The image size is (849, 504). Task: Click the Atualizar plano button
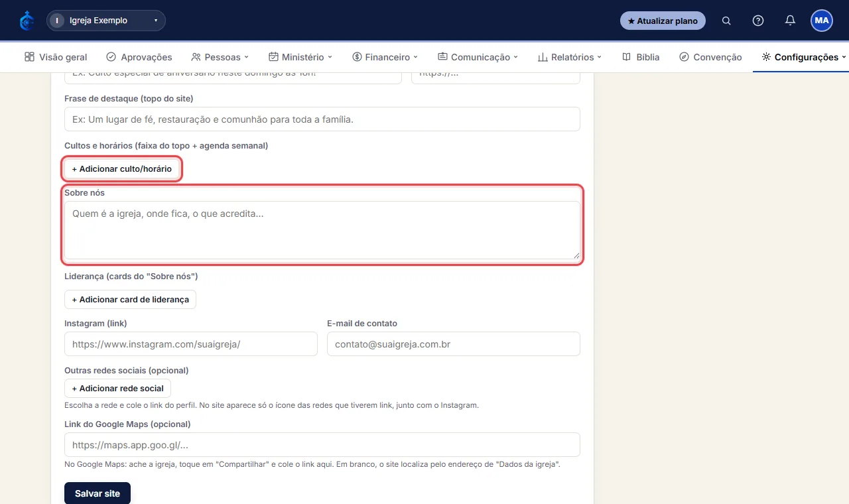coord(663,21)
